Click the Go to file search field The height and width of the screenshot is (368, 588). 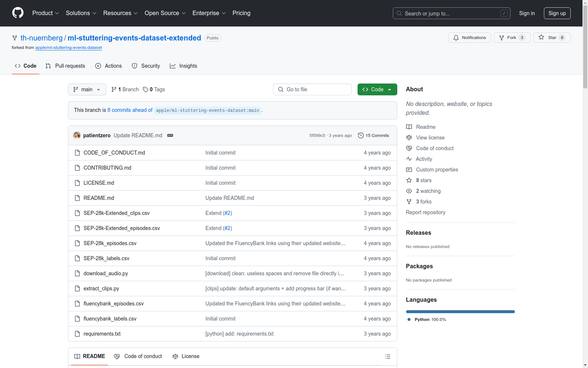[x=312, y=89]
